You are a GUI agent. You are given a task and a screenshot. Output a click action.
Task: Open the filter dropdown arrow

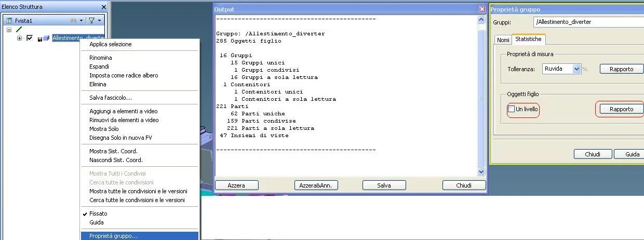tap(99, 21)
